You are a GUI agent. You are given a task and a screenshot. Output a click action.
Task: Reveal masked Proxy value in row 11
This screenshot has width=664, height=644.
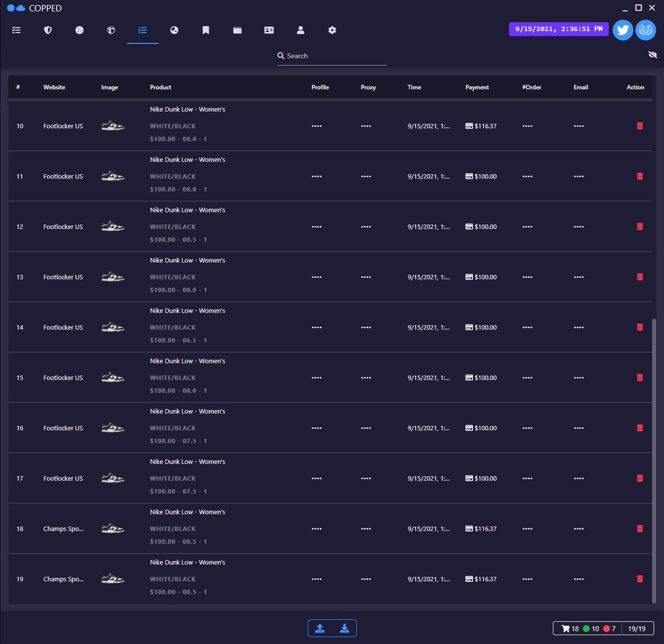point(366,176)
